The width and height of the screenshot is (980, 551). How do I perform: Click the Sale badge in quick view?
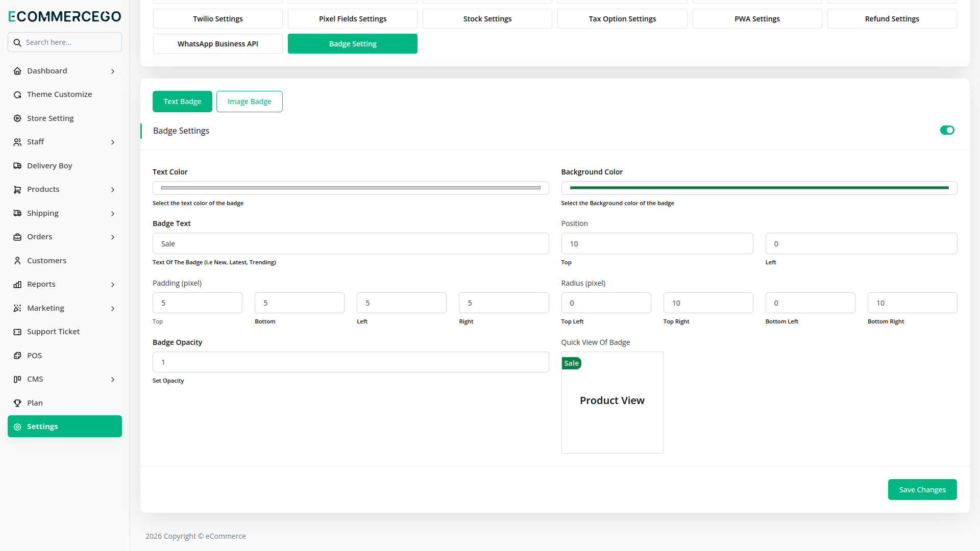click(x=572, y=363)
